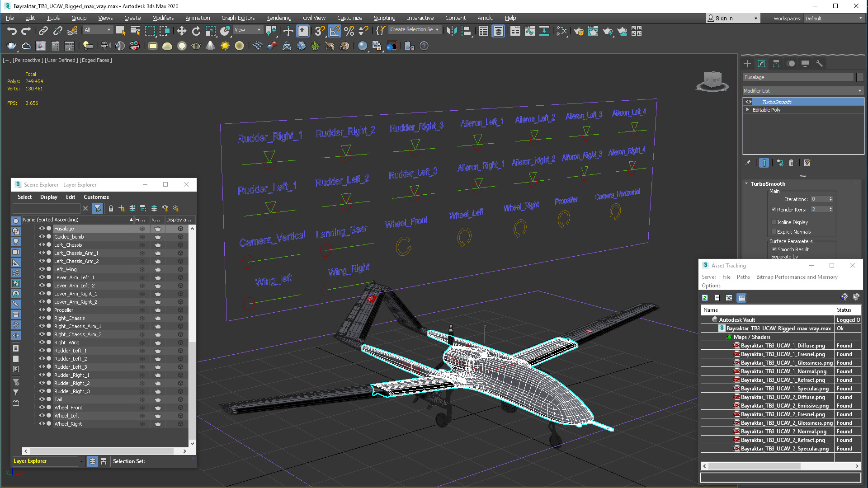Open the Utilities wrench panel tab
The width and height of the screenshot is (868, 488).
click(820, 64)
